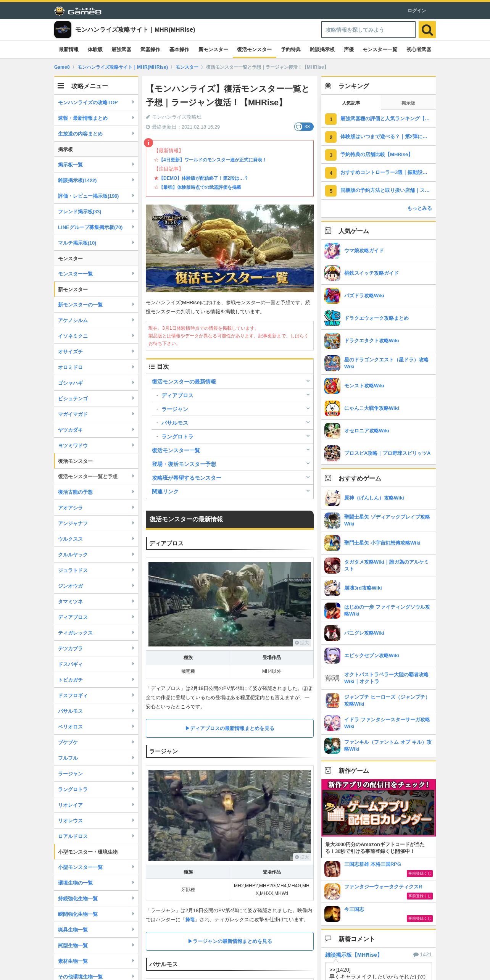Click ラージャンの最新情報まとめを見る button
This screenshot has width=490, height=980.
(230, 941)
